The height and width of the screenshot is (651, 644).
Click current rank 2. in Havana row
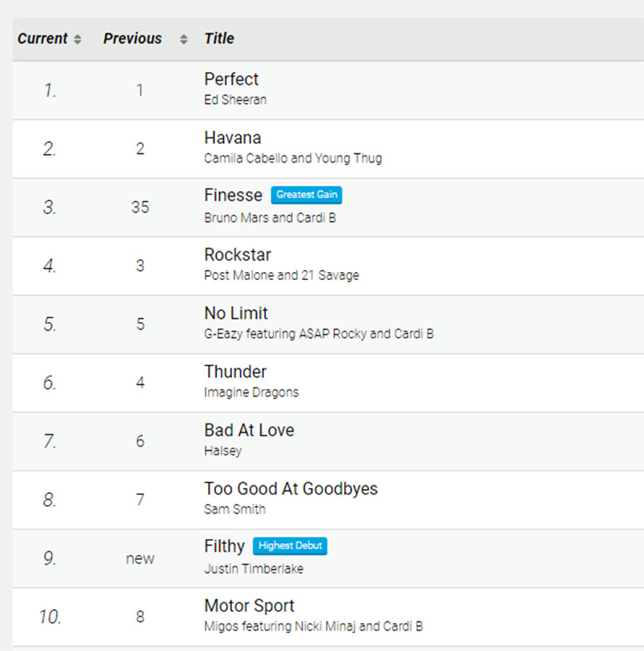tap(50, 148)
